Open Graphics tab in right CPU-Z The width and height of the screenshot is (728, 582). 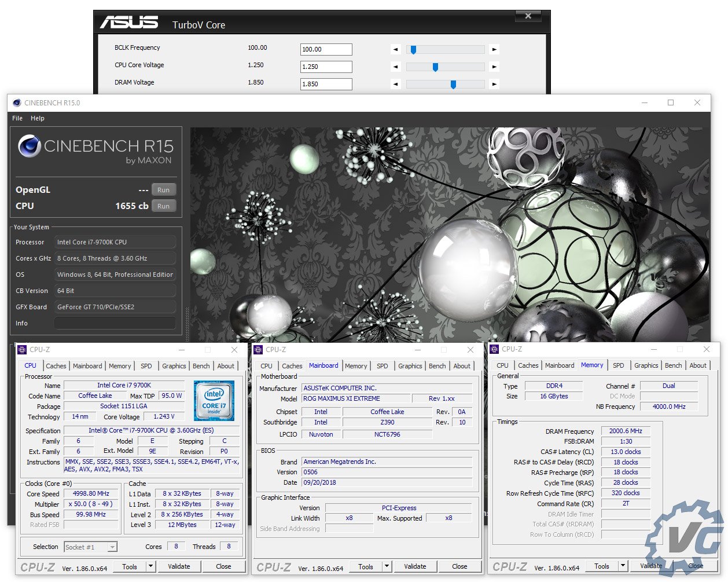[x=646, y=365]
